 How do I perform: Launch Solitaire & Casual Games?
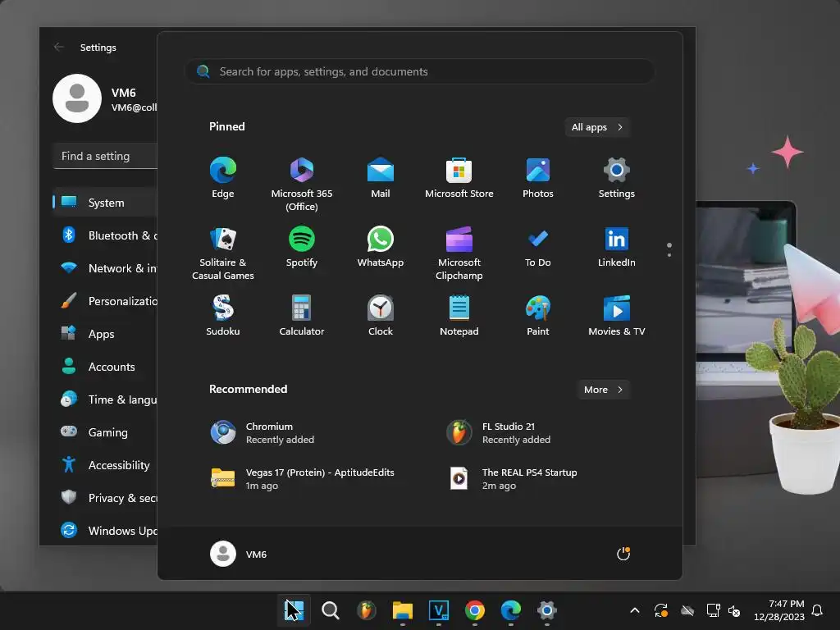(223, 253)
